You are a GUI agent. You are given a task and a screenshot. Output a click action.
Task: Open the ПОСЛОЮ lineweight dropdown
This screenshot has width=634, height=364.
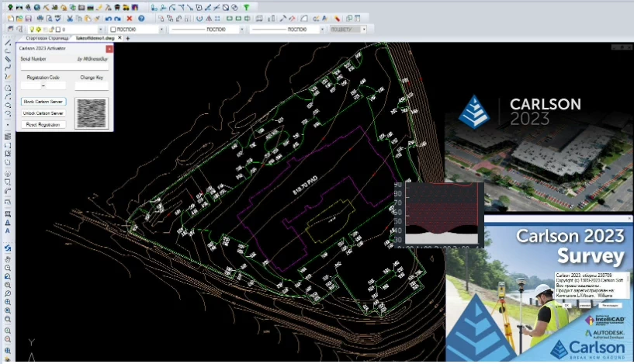point(322,29)
